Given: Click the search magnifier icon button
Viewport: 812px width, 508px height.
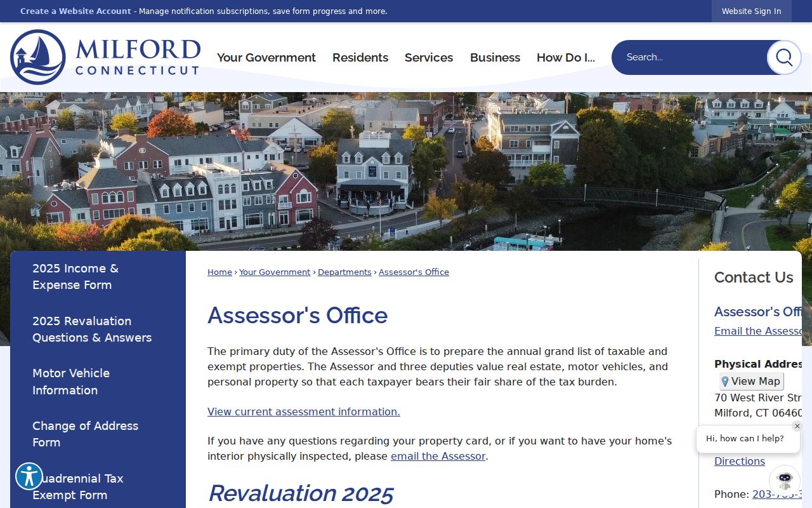Looking at the screenshot, I should [x=784, y=57].
